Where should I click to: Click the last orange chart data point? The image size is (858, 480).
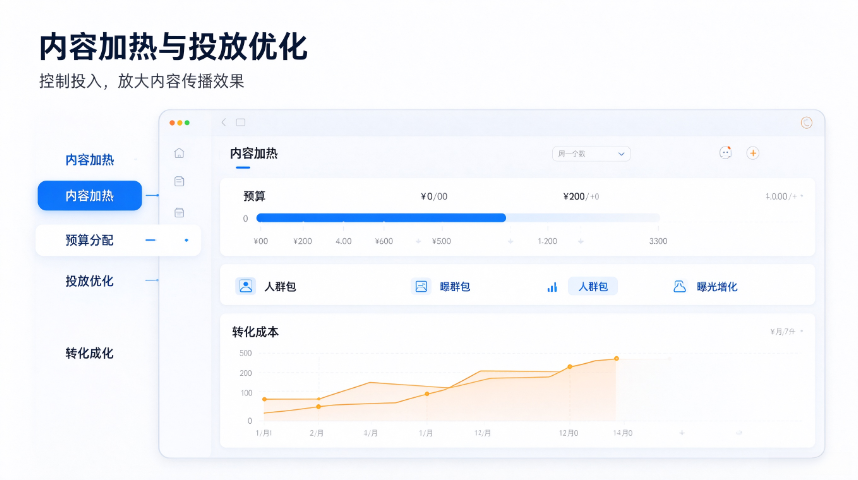(x=616, y=358)
